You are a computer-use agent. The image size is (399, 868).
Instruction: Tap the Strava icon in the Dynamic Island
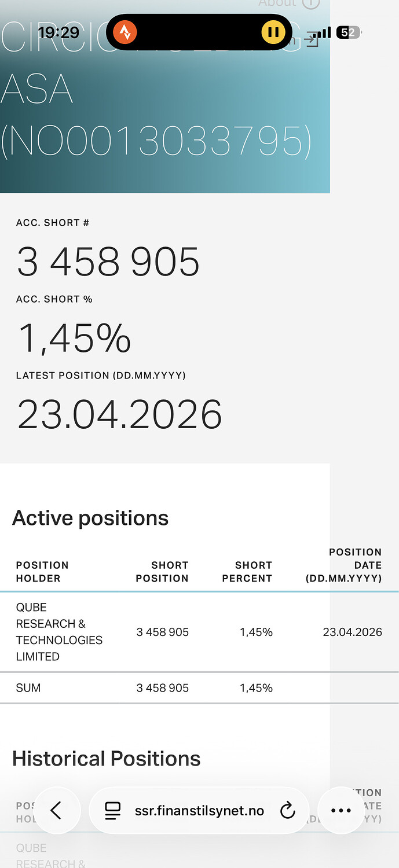pos(125,32)
